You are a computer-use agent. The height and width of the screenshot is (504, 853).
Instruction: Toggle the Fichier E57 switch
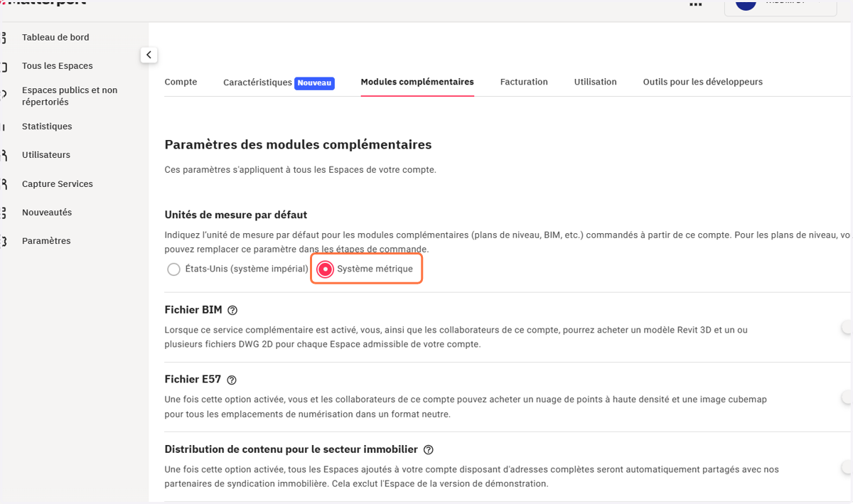847,397
